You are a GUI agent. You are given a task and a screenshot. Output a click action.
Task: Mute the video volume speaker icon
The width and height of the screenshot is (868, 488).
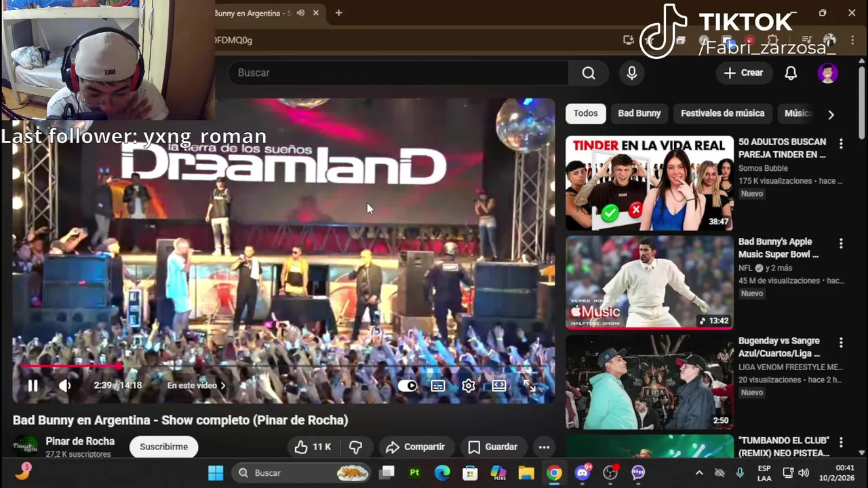tap(65, 386)
